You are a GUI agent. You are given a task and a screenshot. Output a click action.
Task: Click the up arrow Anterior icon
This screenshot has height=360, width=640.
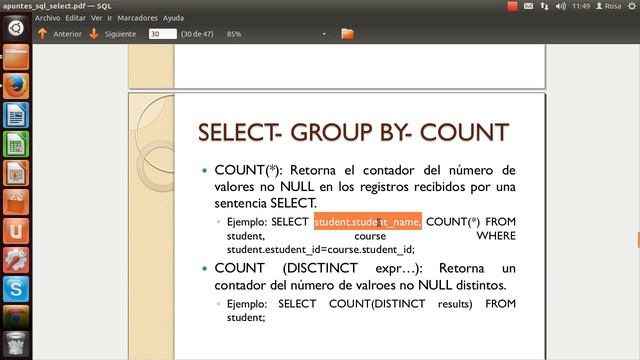click(x=42, y=34)
